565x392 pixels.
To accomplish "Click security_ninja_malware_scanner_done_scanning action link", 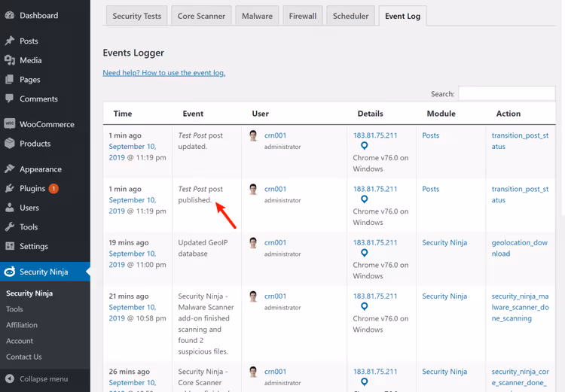I will click(520, 307).
